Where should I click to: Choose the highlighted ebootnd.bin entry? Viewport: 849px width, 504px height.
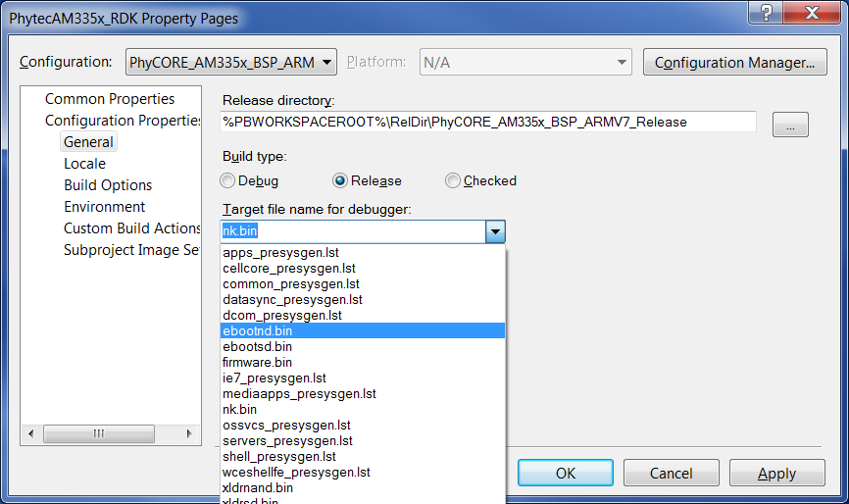363,330
